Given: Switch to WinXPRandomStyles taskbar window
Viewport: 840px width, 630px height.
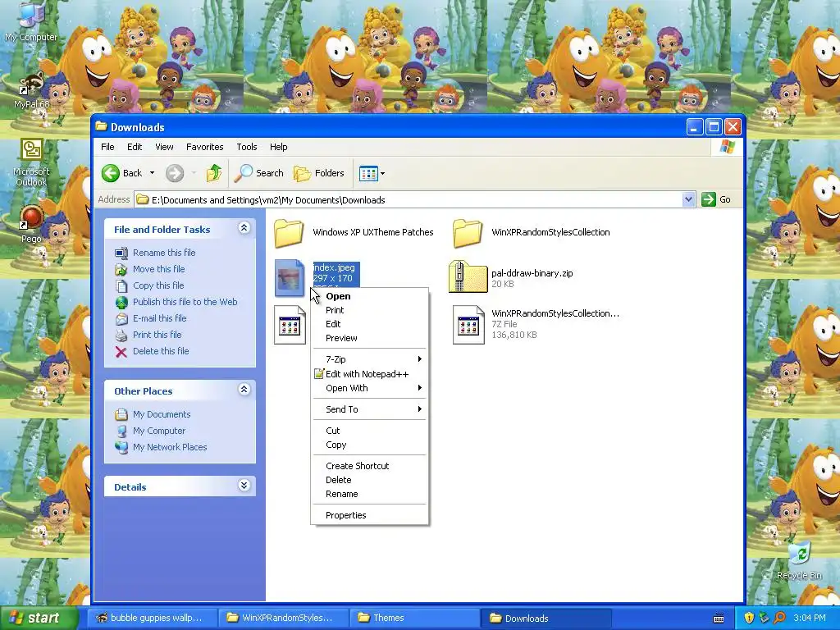Looking at the screenshot, I should tap(282, 619).
